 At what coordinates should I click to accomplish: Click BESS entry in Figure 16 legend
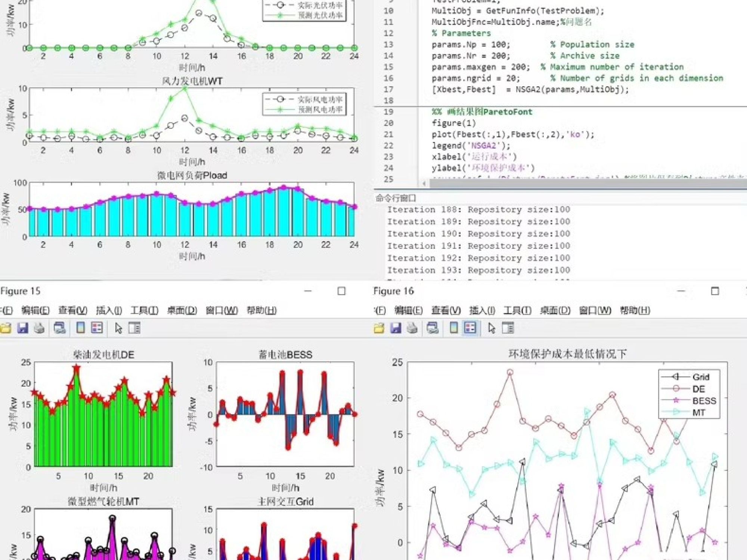(x=689, y=401)
